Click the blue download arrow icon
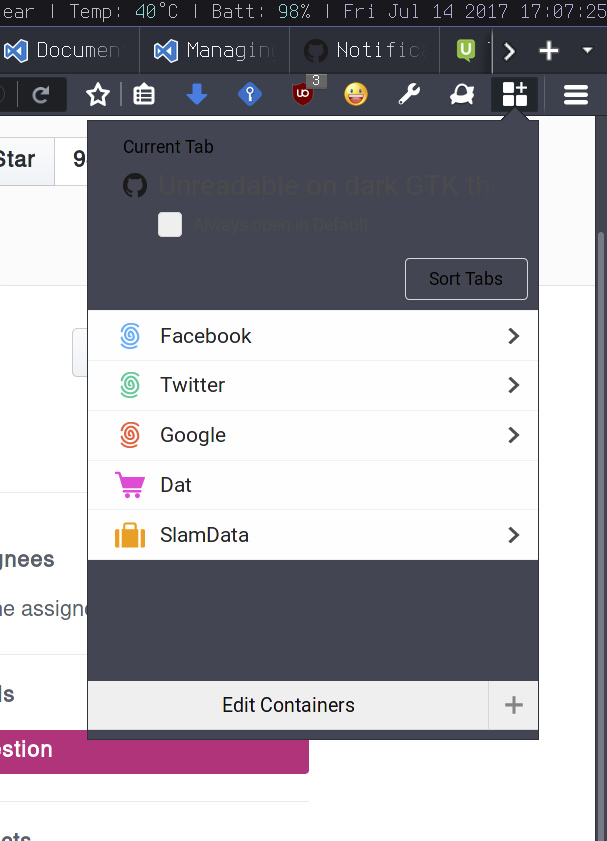The height and width of the screenshot is (841, 607). pos(196,94)
